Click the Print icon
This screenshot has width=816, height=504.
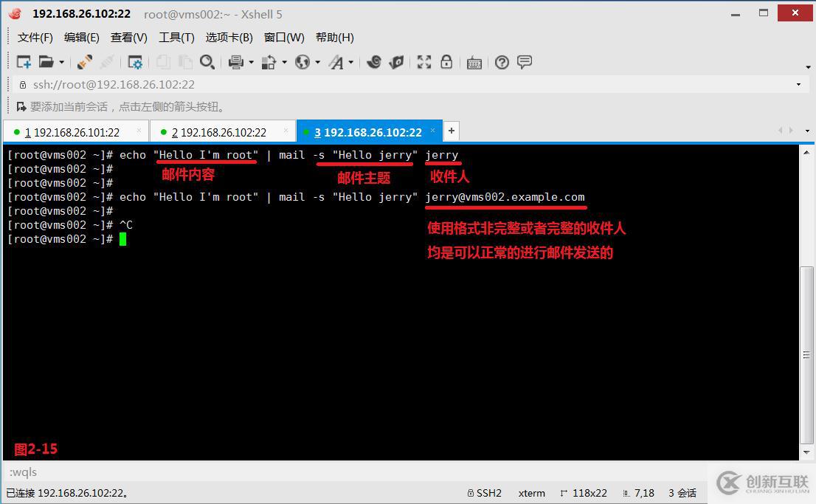point(236,63)
